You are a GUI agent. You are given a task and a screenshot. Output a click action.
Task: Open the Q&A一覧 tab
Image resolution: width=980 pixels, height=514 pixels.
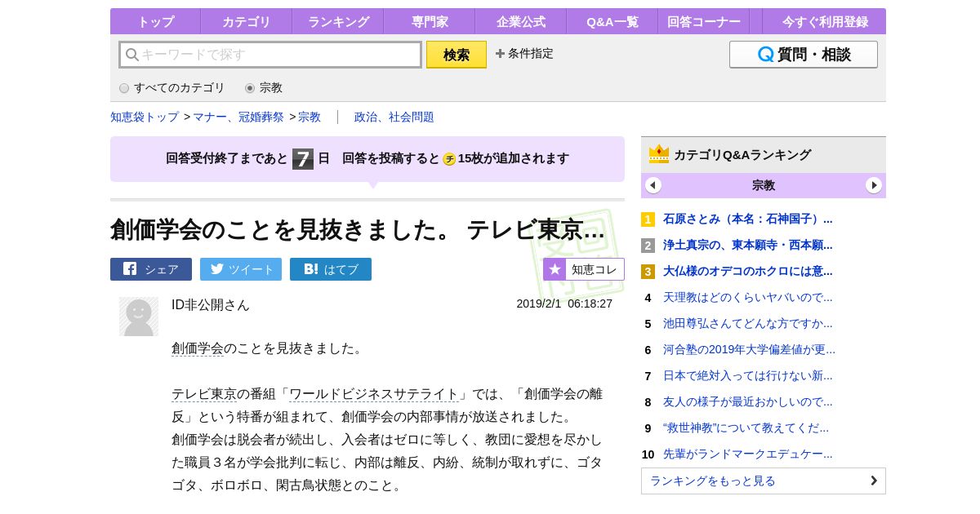[612, 21]
